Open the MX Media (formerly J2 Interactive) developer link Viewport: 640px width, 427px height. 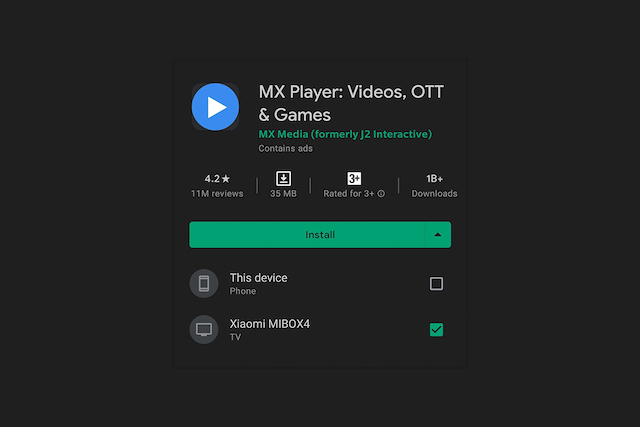[x=345, y=134]
